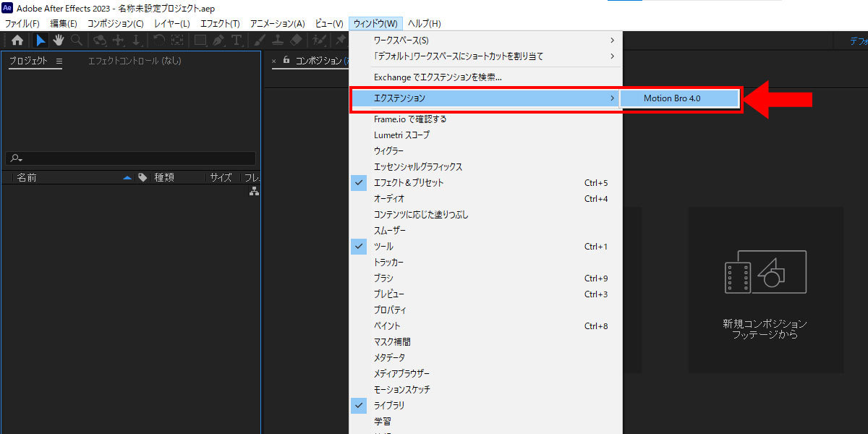
Task: Click the new composition from footage icon
Action: coord(765,272)
